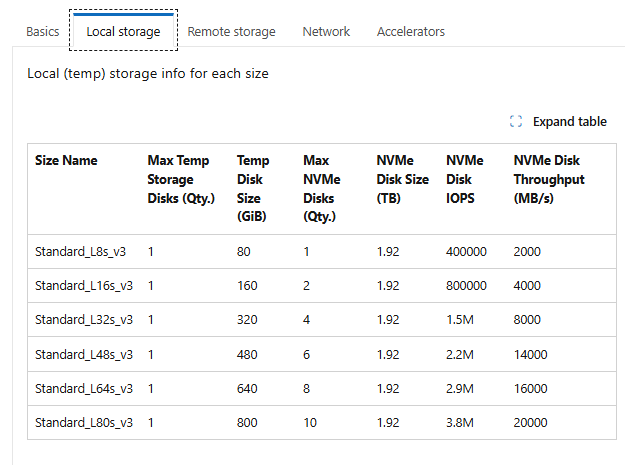Click the 480 GiB temp disk value
Viewport: 625px width, 465px height.
point(247,355)
